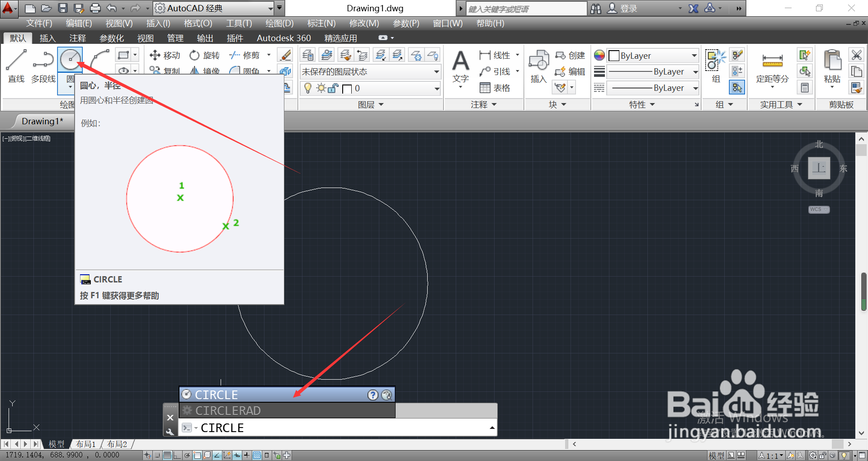Click the command line customize wrench icon

point(170,432)
